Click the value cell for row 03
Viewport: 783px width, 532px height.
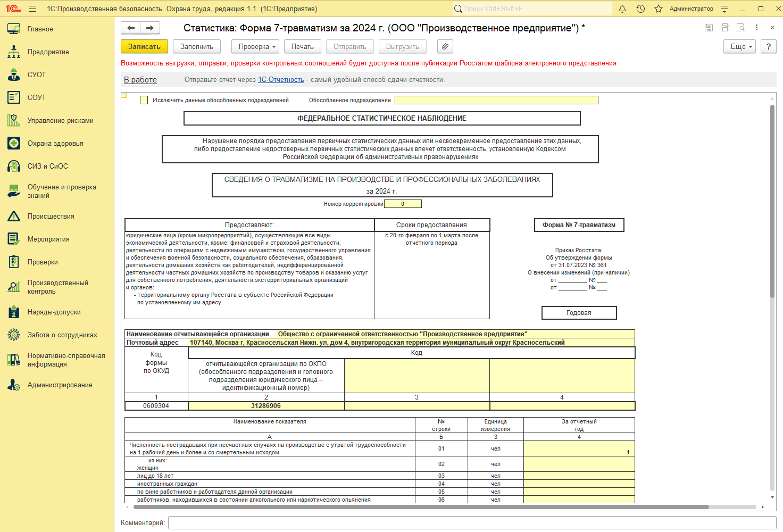pos(579,476)
